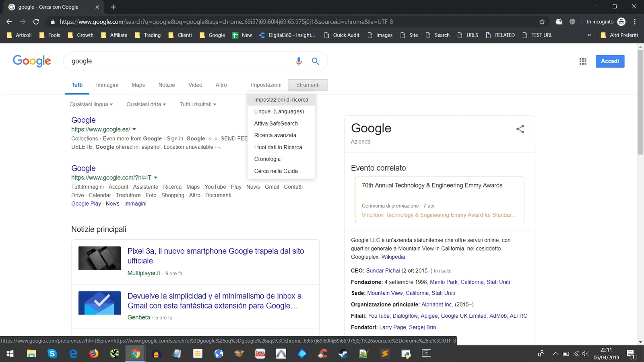Image resolution: width=644 pixels, height=362 pixels.
Task: Launch Firefox from the taskbar
Action: click(x=94, y=354)
